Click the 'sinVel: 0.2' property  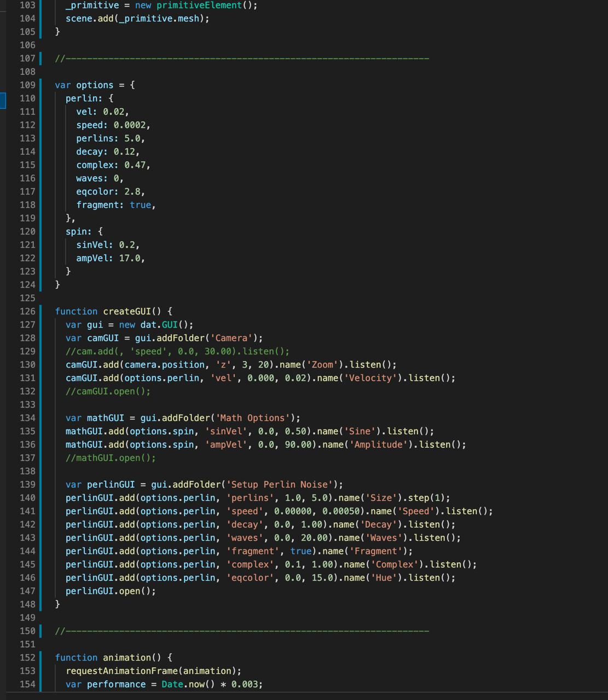[x=108, y=244]
